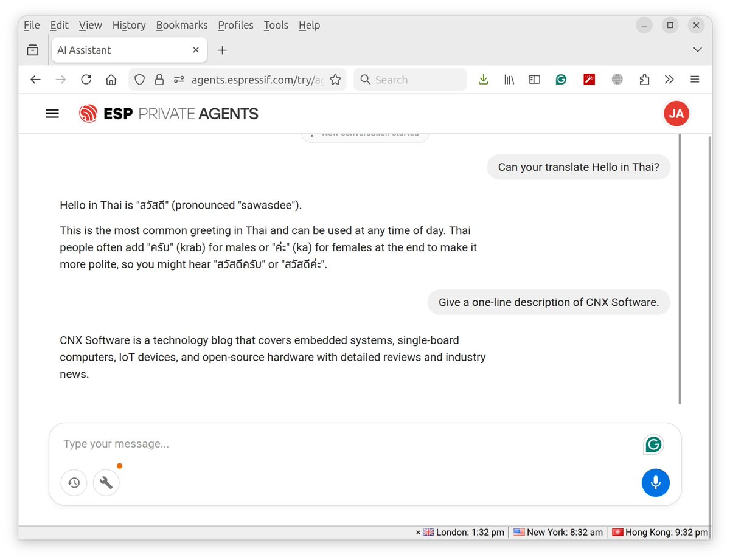Open the Firefox View icon
The image size is (730, 560).
click(x=33, y=50)
